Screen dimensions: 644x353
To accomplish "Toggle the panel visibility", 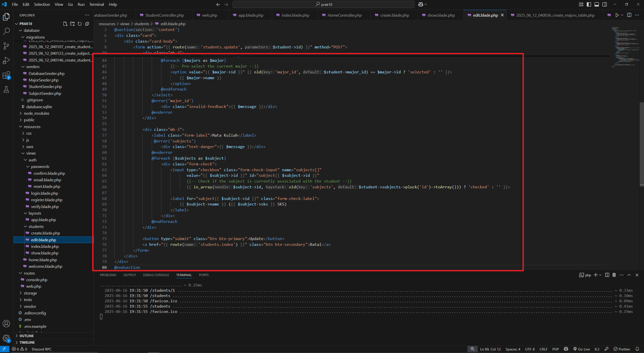I will (x=597, y=4).
